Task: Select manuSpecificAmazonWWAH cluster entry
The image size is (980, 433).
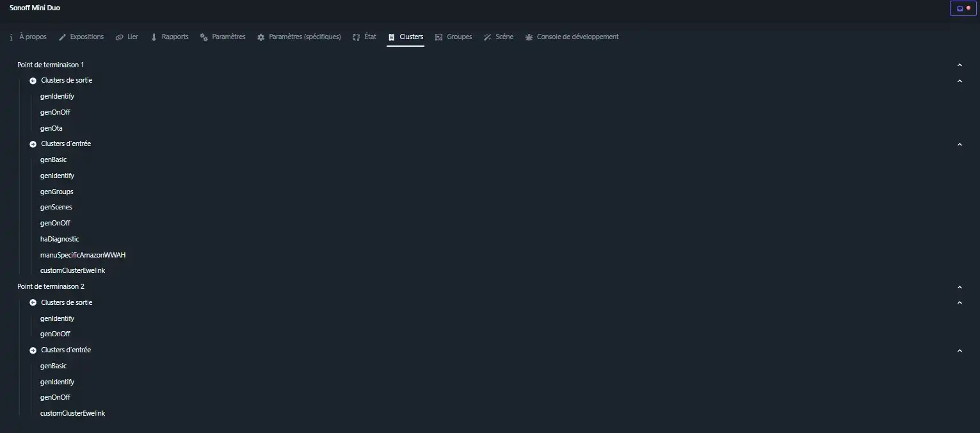Action: [83, 255]
